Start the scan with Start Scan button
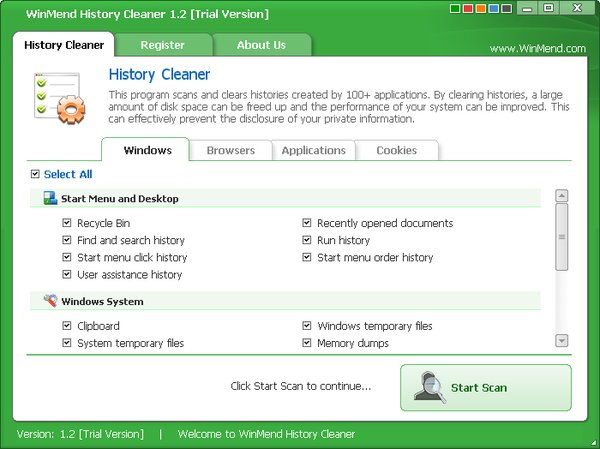This screenshot has height=449, width=600. (x=486, y=387)
